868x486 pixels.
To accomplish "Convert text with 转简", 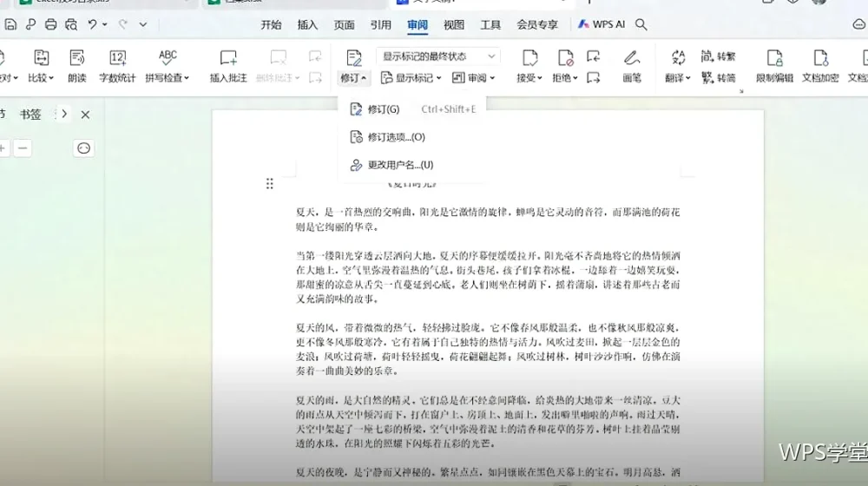I will pyautogui.click(x=718, y=78).
